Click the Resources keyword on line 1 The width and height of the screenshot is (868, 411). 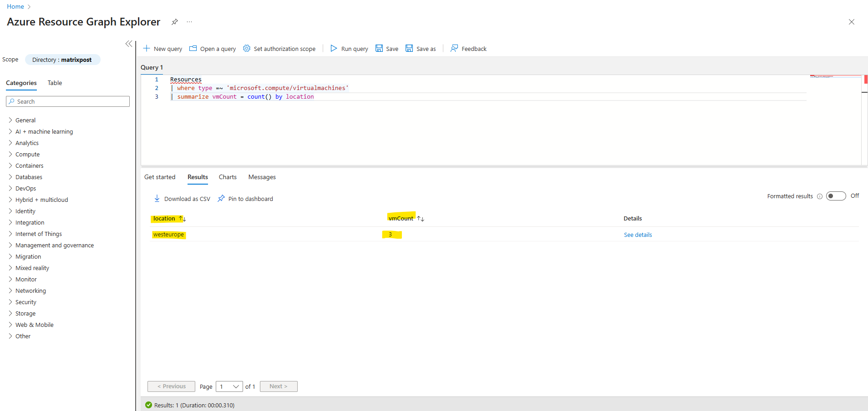point(186,80)
